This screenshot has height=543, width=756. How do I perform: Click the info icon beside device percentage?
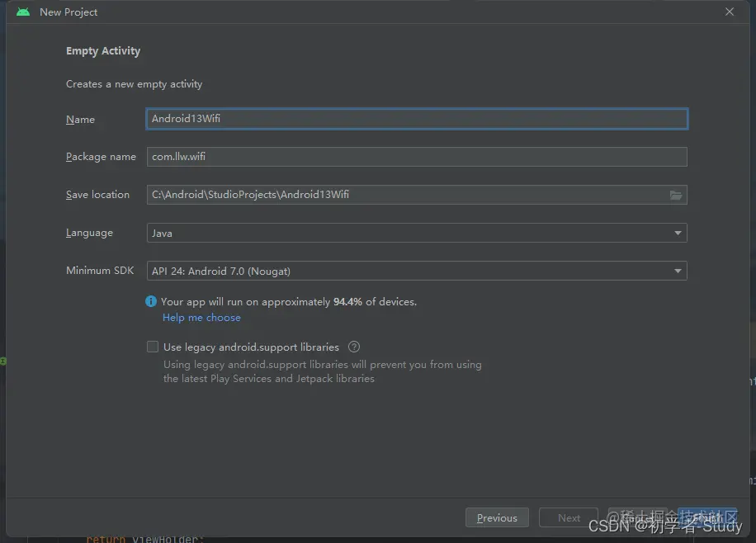[151, 301]
